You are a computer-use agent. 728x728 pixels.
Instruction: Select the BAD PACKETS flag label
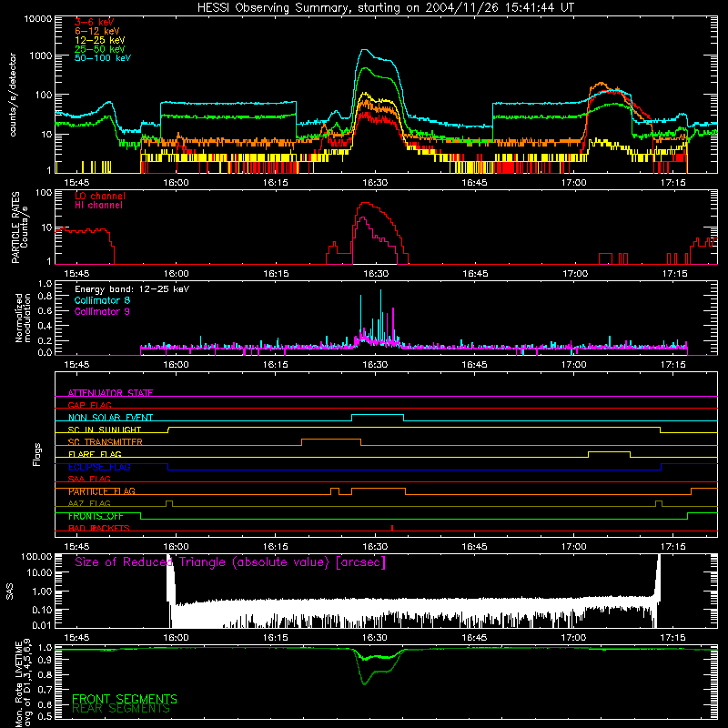click(x=99, y=528)
